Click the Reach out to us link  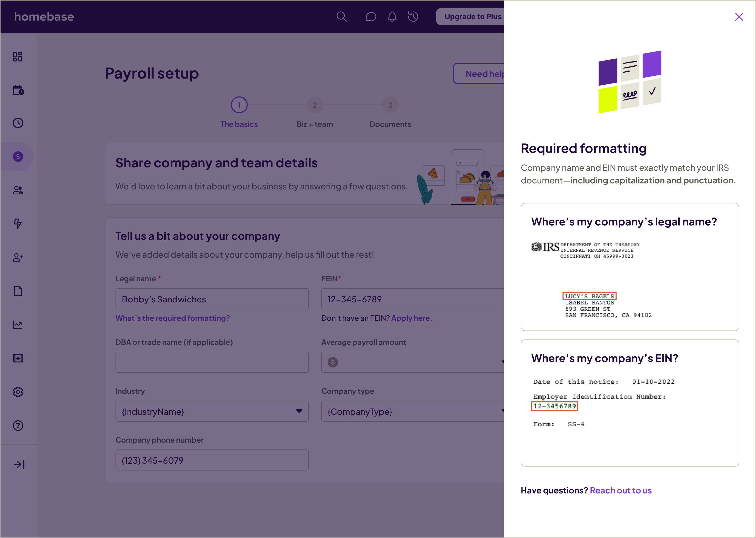621,490
